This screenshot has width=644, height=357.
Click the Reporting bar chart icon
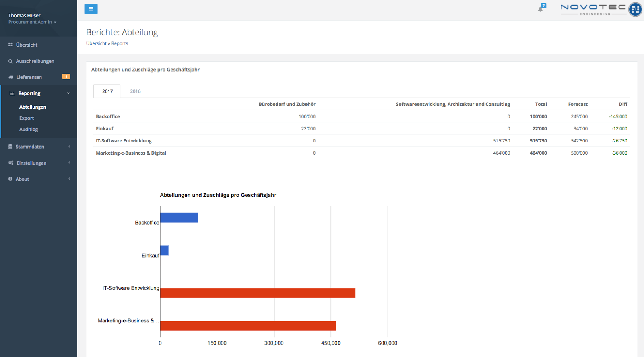(12, 93)
